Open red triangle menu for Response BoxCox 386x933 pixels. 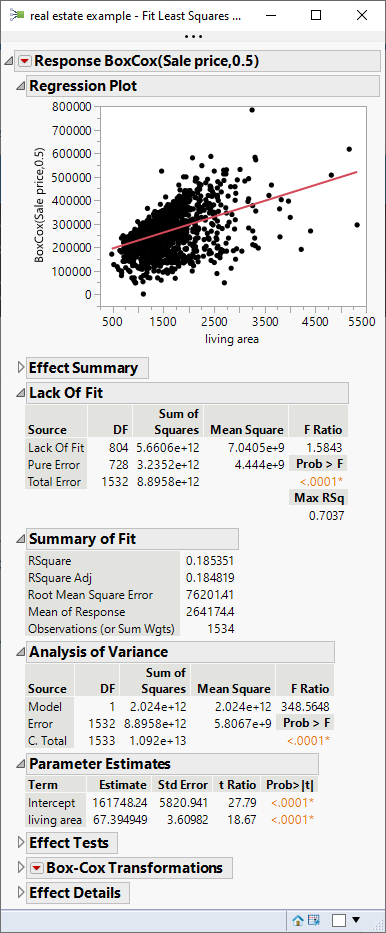(25, 61)
